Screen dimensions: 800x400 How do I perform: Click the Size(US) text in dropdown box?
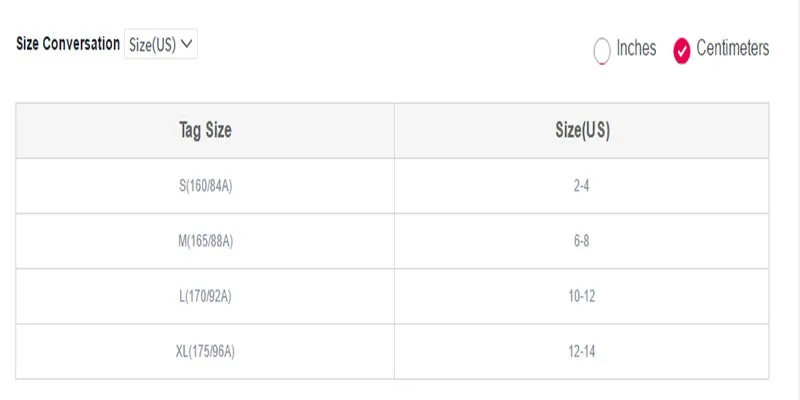(152, 45)
